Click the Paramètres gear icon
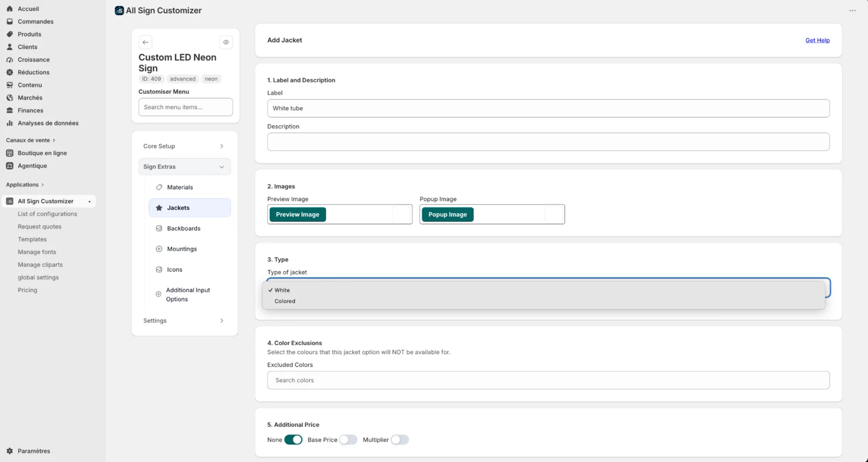The width and height of the screenshot is (868, 462). 9,451
